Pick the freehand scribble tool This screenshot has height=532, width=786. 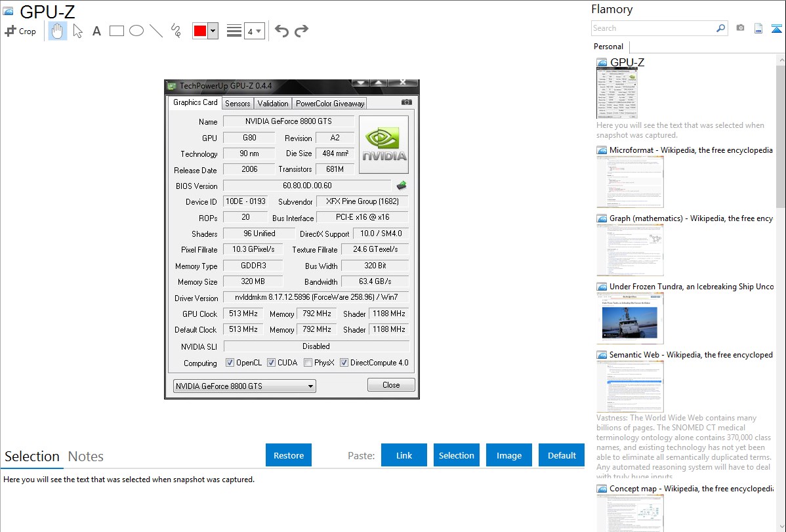pos(176,31)
